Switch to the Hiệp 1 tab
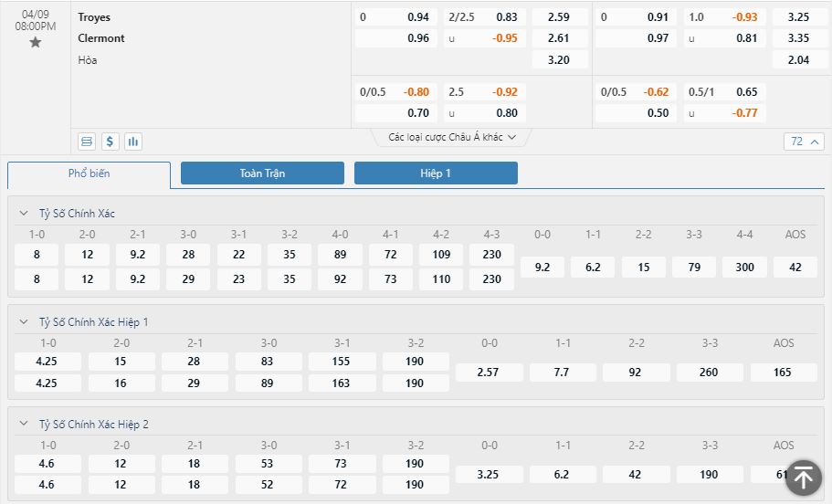 click(x=436, y=173)
